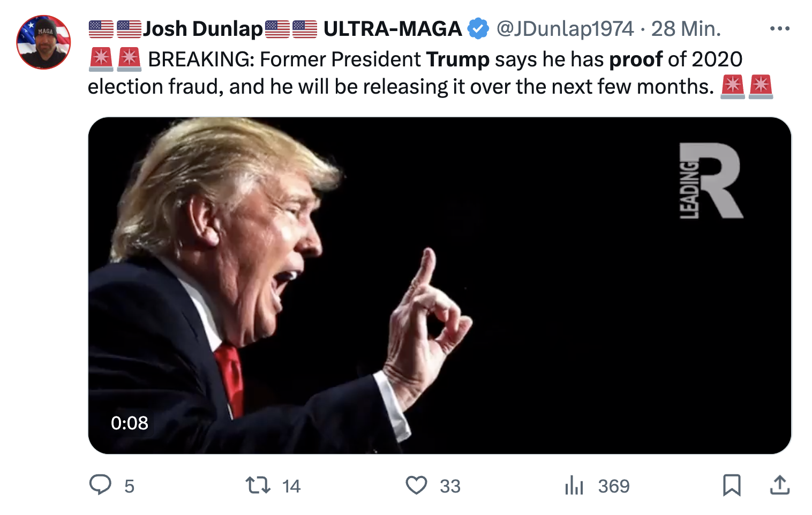The height and width of the screenshot is (515, 812).
Task: Click the blue verified badge
Action: (x=478, y=29)
